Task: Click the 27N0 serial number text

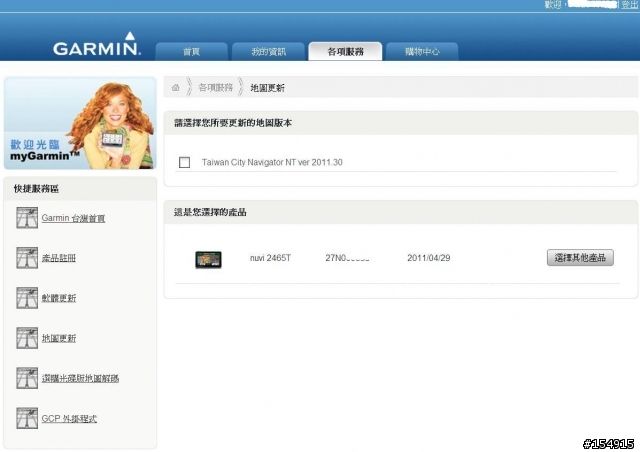Action: click(347, 258)
